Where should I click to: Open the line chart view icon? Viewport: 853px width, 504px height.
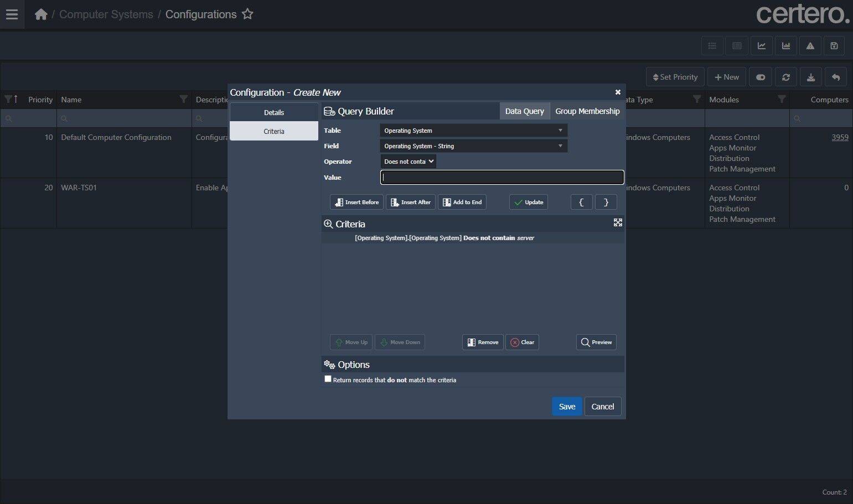tap(761, 46)
